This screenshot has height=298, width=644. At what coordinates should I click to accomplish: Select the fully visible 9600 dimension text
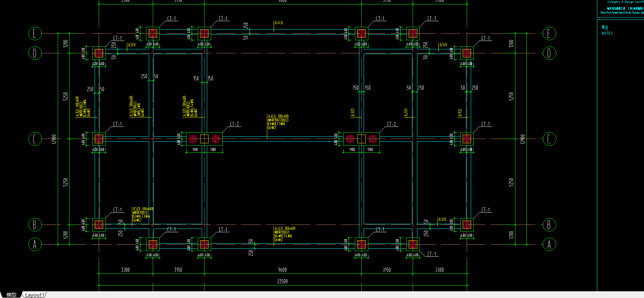(282, 270)
